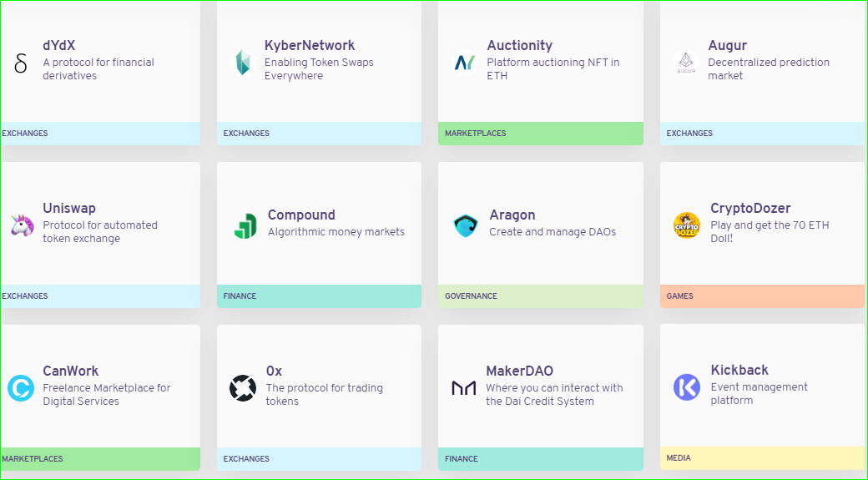Click "Create and manage DAOs" description
The image size is (868, 480).
pos(553,232)
